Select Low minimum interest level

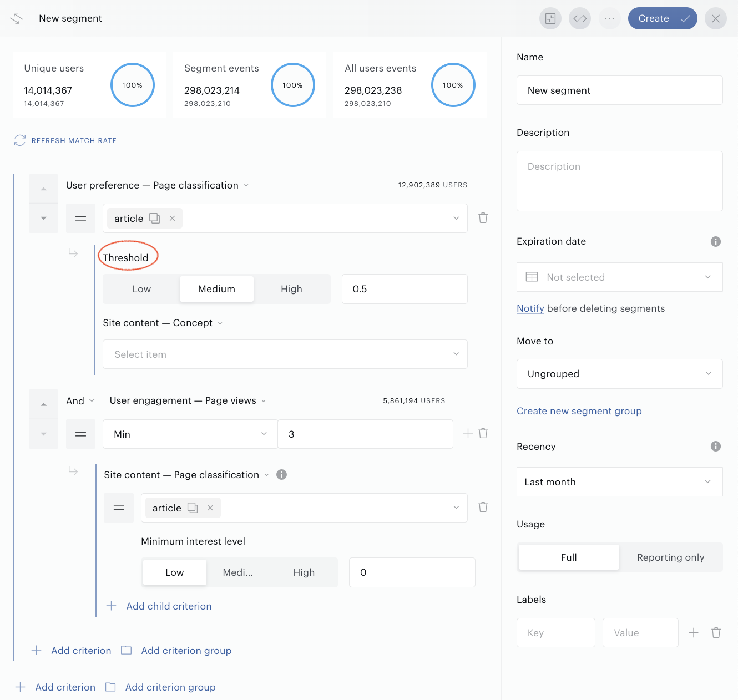[x=174, y=572]
